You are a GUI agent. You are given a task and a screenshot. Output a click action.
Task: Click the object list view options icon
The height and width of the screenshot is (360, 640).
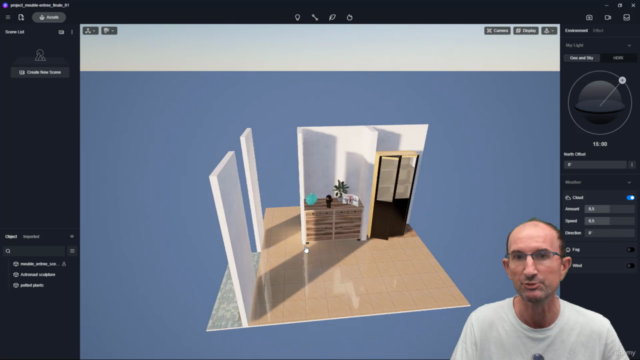tap(72, 251)
